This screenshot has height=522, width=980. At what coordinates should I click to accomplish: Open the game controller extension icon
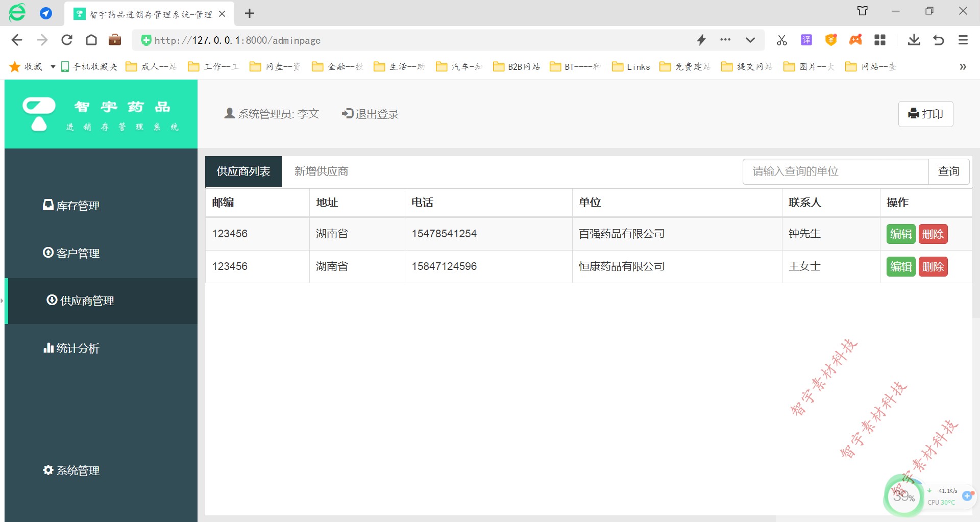point(855,40)
